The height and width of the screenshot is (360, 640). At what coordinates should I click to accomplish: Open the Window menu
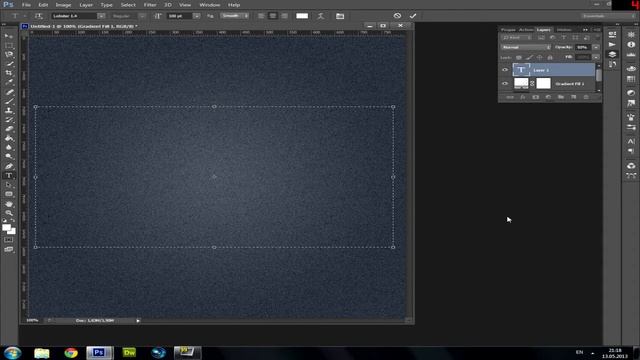tap(210, 5)
